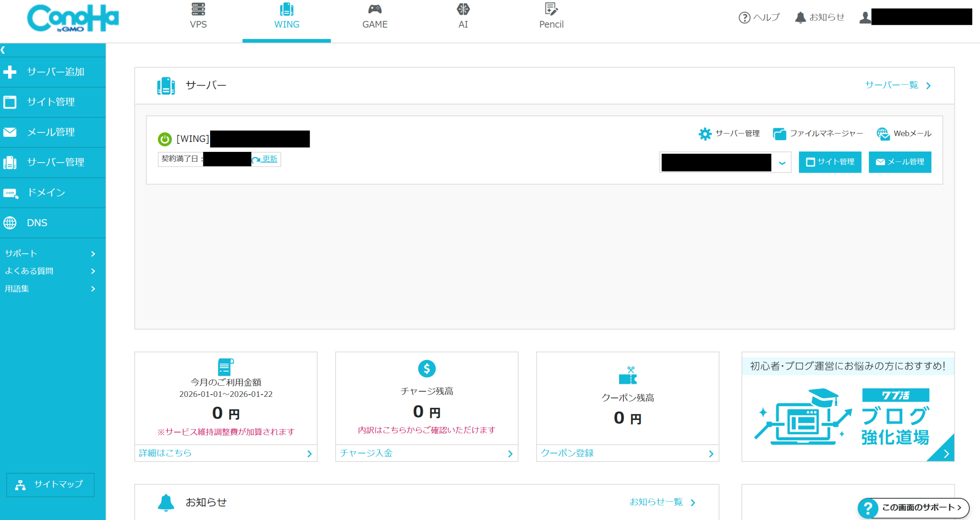The image size is (980, 520).
Task: Click the 更新 contract renewal link
Action: (x=269, y=159)
